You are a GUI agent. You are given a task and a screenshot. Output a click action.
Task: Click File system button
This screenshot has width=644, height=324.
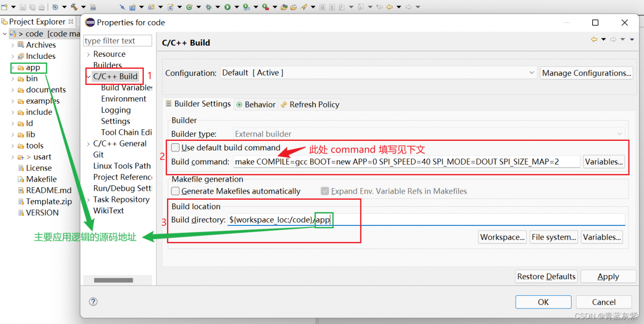(x=553, y=237)
